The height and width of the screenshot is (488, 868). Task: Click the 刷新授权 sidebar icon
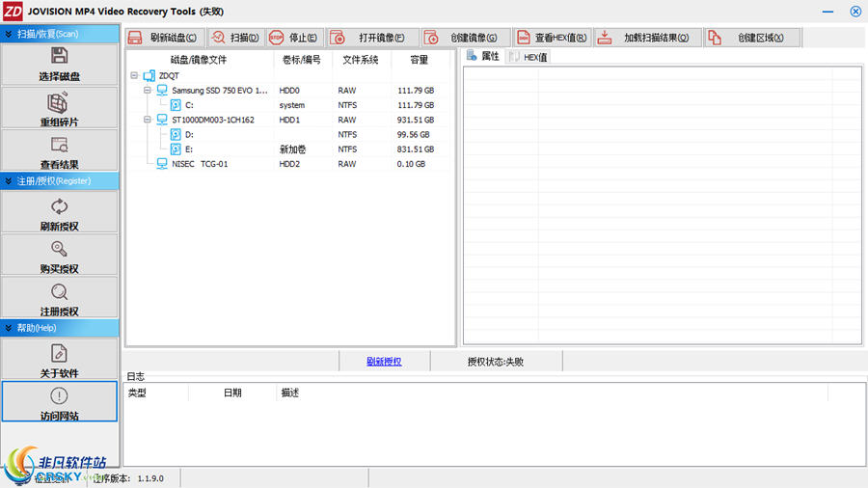point(59,212)
